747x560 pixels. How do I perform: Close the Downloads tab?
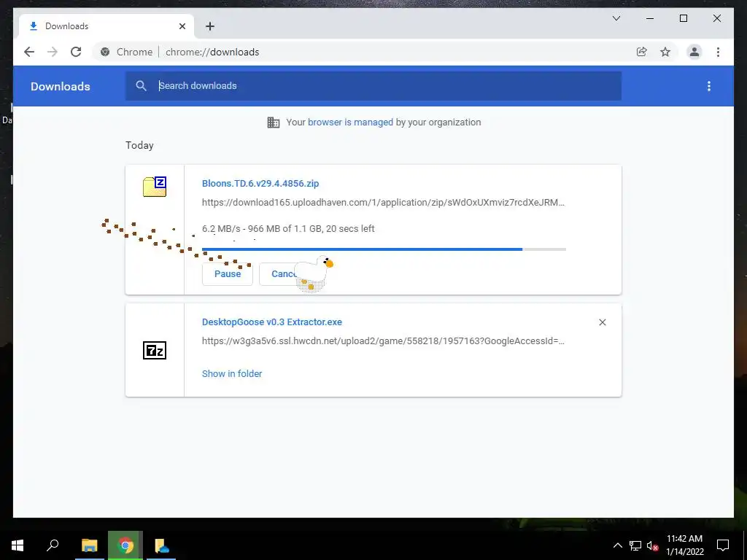tap(182, 26)
